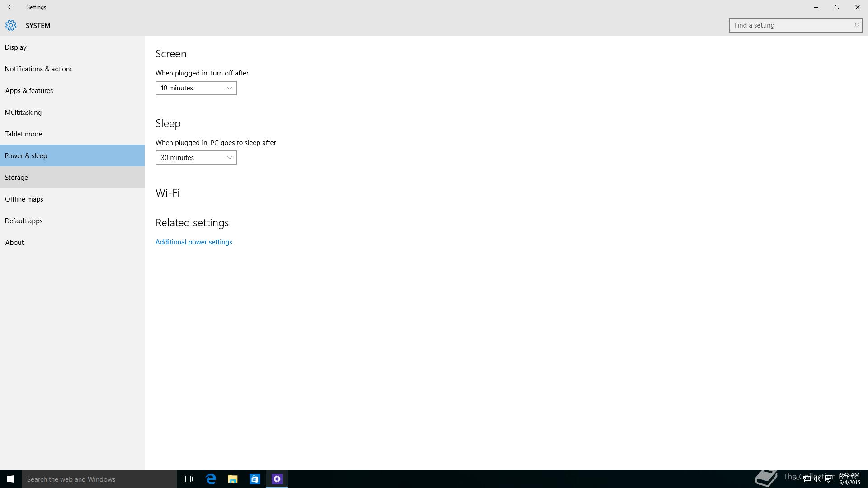This screenshot has height=488, width=868.
Task: Show hidden system tray icons
Action: 796,479
